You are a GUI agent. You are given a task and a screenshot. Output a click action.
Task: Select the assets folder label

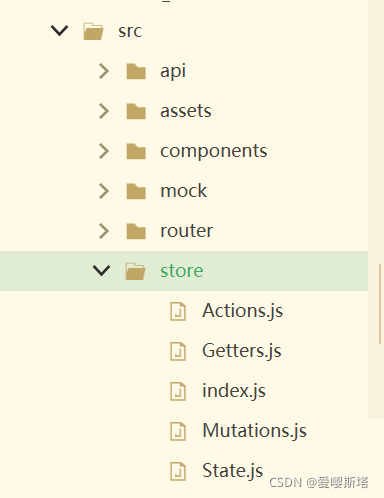186,111
